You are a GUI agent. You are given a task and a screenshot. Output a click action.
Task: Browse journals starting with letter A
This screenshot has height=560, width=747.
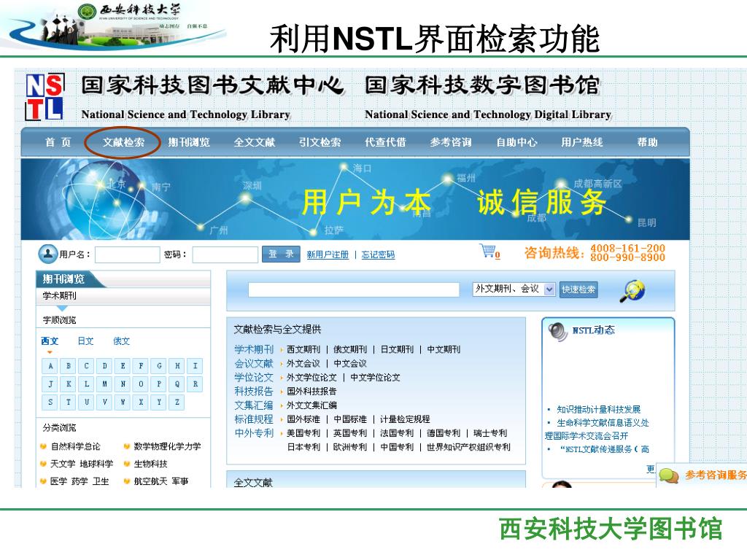(x=50, y=366)
